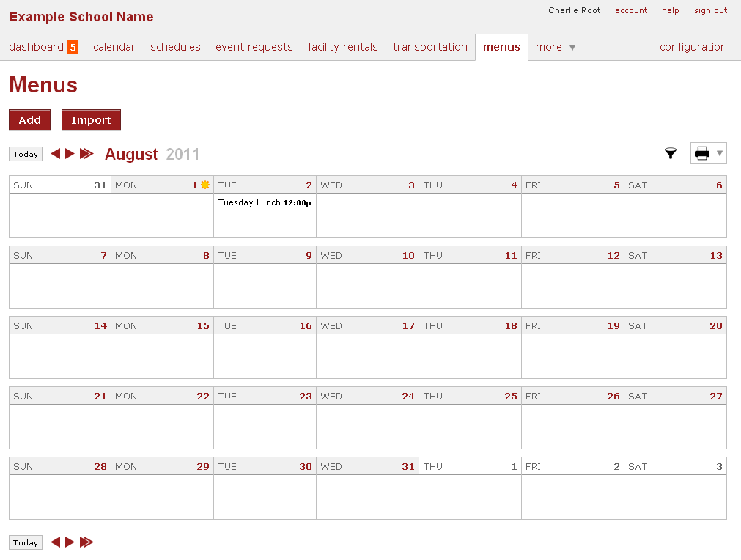The image size is (741, 560).
Task: Click the printer icon to print the menu
Action: click(x=704, y=153)
